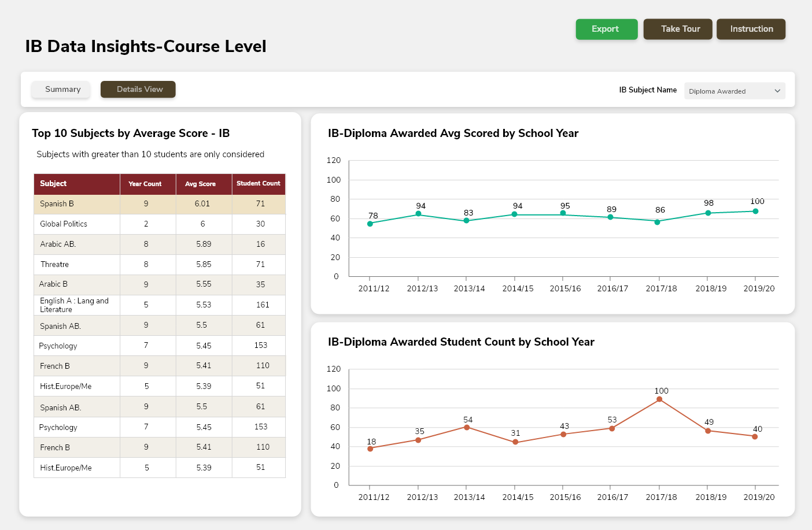
Task: Click the Arabic B subject cell
Action: pos(77,284)
